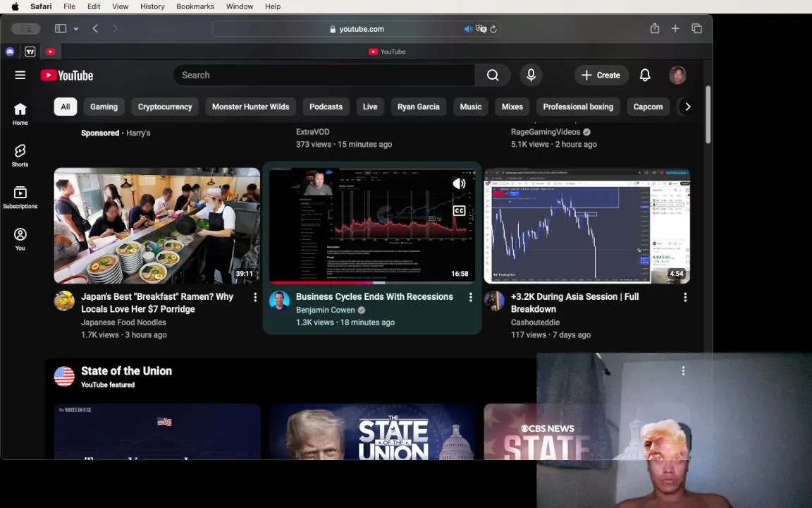
Task: Toggle closed captions on the video preview
Action: point(459,210)
